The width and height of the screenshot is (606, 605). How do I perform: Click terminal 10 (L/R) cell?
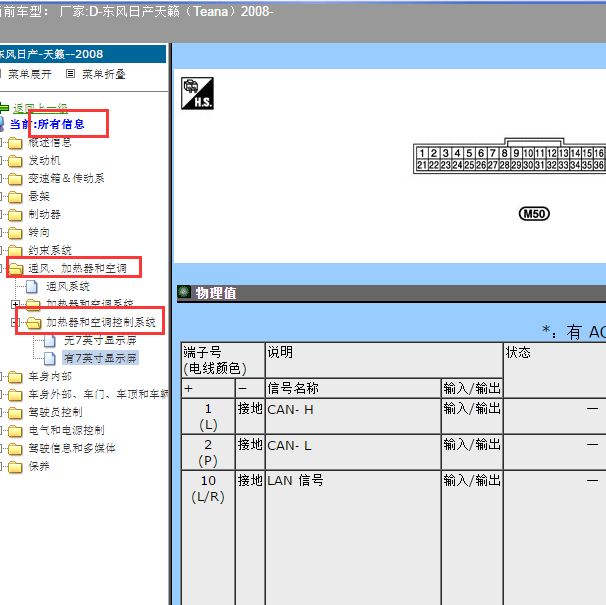click(x=208, y=537)
